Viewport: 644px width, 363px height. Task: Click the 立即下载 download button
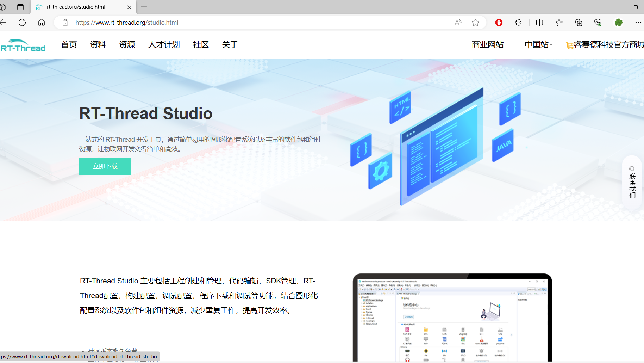pyautogui.click(x=105, y=166)
